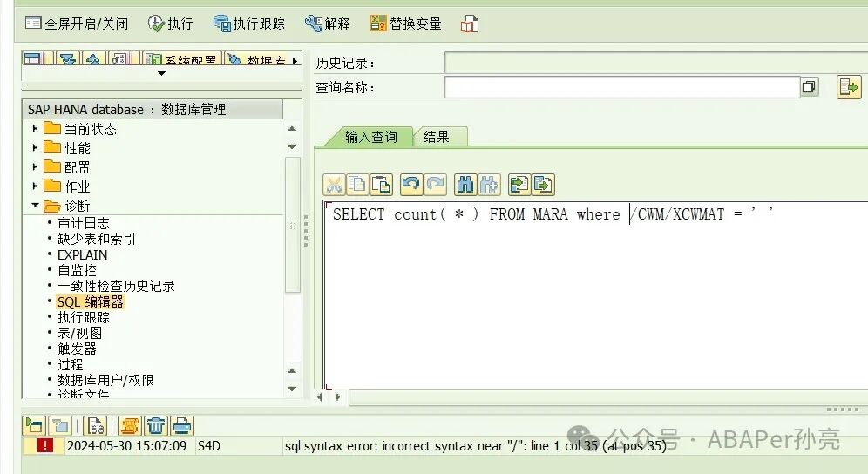The width and height of the screenshot is (868, 474).
Task: Select 执行跟踪 tree item in 诊断
Action: 84,317
